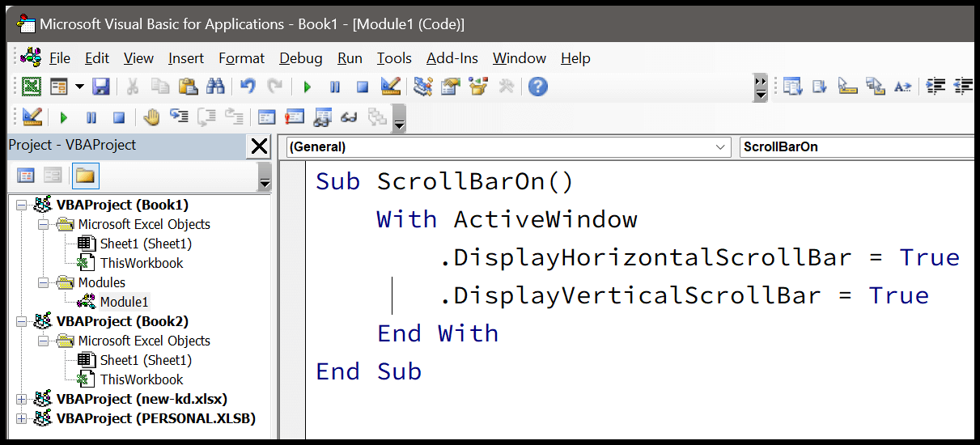
Task: Click the View Object icon in Project pane
Action: [x=53, y=176]
